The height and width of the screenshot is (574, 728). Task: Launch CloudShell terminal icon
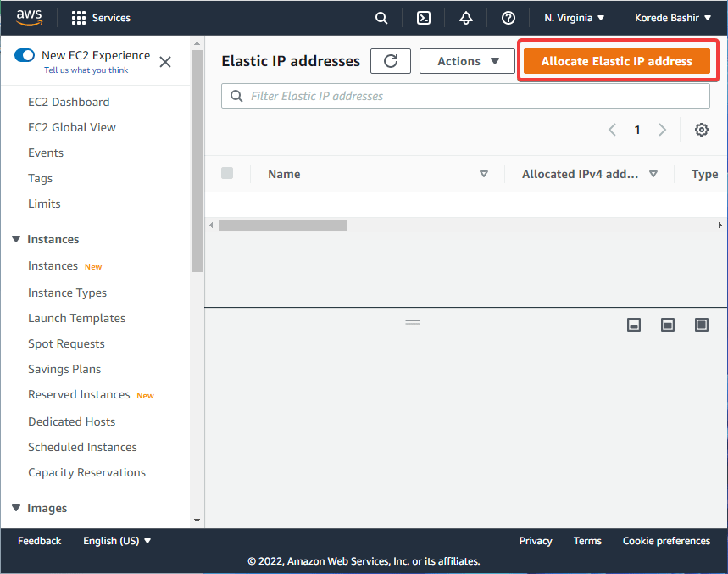point(424,18)
